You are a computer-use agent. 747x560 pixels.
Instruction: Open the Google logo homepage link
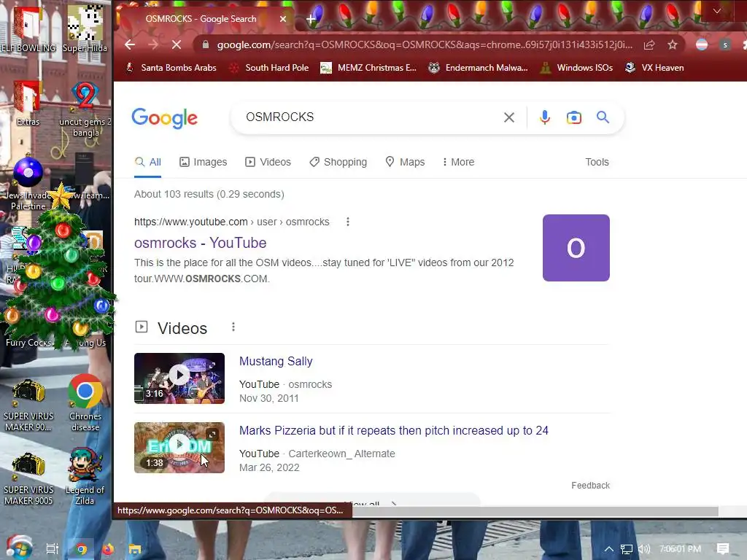164,117
